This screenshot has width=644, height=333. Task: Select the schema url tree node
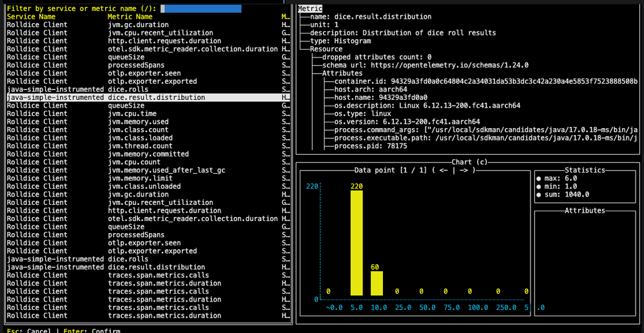(x=425, y=65)
